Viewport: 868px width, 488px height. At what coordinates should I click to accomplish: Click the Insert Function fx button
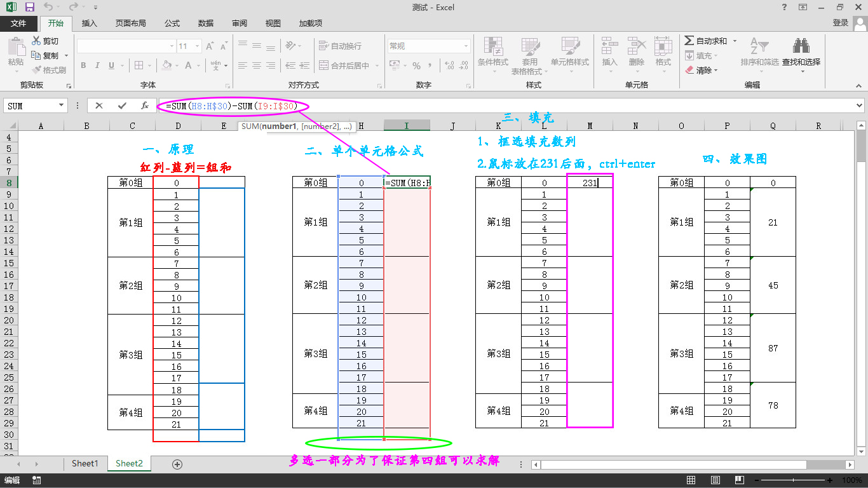click(x=145, y=106)
